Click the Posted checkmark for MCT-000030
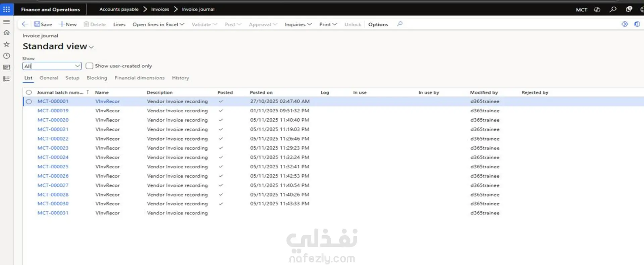Viewport: 644px width, 265px height. [221, 204]
